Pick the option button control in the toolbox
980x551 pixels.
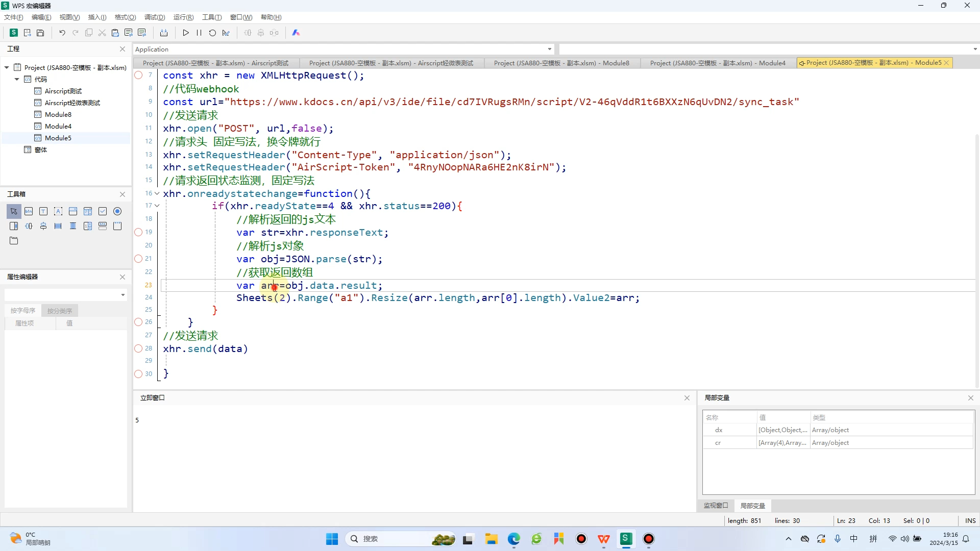(117, 211)
